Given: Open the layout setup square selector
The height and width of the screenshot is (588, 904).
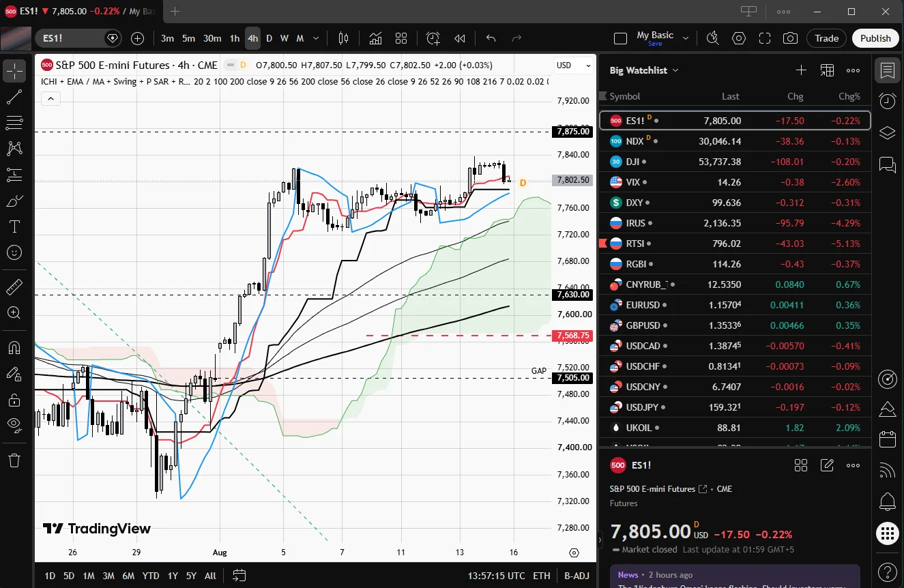Looking at the screenshot, I should coord(620,38).
